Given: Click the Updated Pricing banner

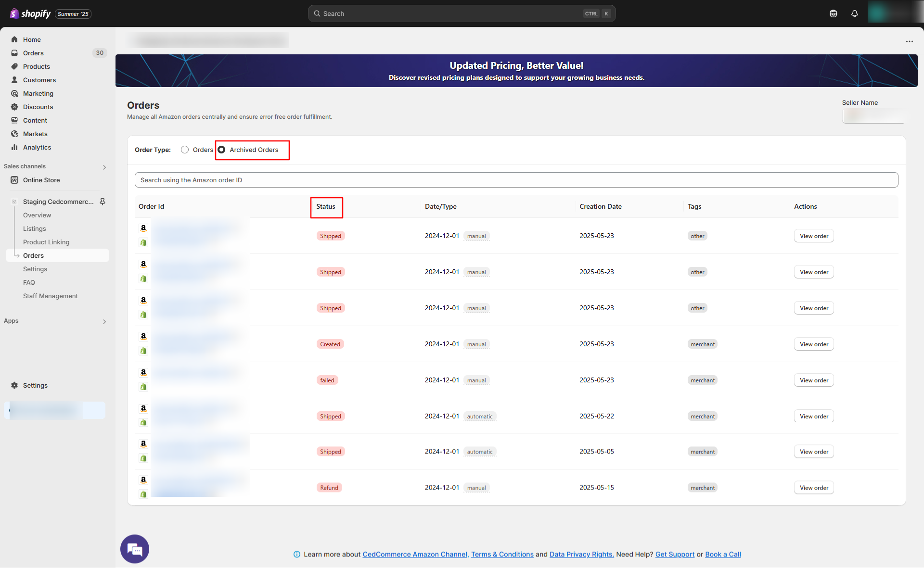Looking at the screenshot, I should 516,71.
